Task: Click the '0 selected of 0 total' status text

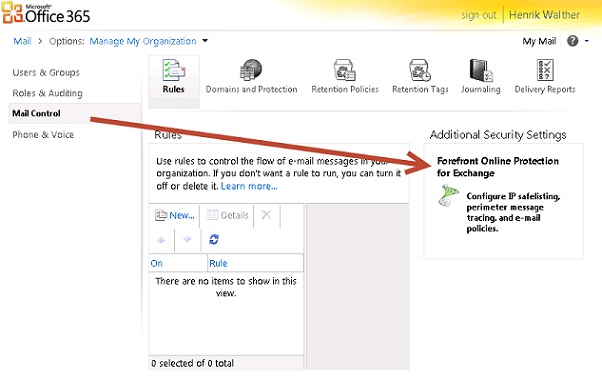Action: coord(192,363)
